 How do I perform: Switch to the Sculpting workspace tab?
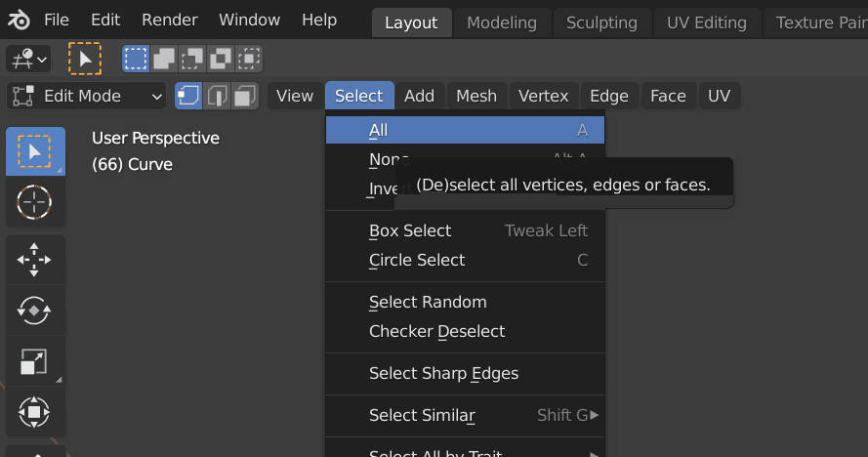click(x=601, y=22)
